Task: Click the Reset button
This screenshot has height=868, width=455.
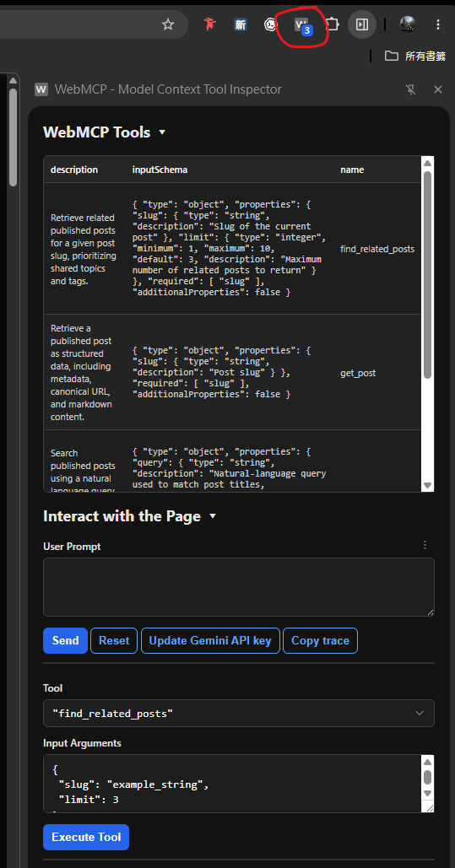Action: [114, 640]
